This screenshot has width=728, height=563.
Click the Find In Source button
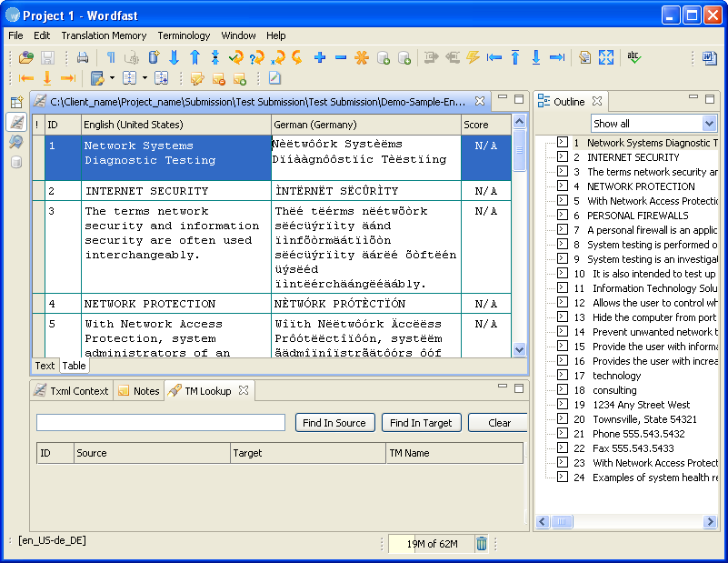coord(334,423)
